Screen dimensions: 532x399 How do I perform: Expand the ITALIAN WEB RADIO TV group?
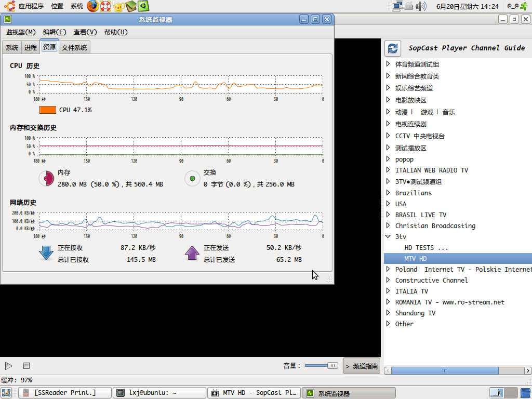388,170
